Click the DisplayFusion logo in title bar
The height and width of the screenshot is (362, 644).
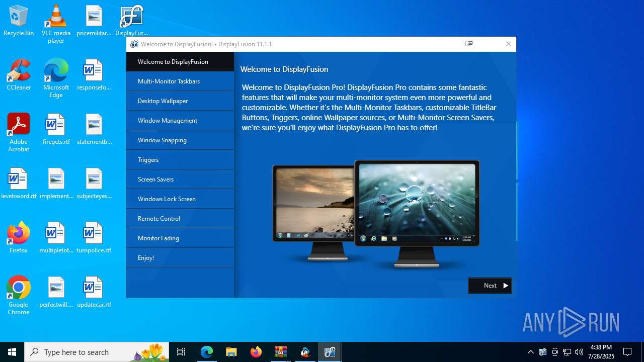click(x=134, y=44)
